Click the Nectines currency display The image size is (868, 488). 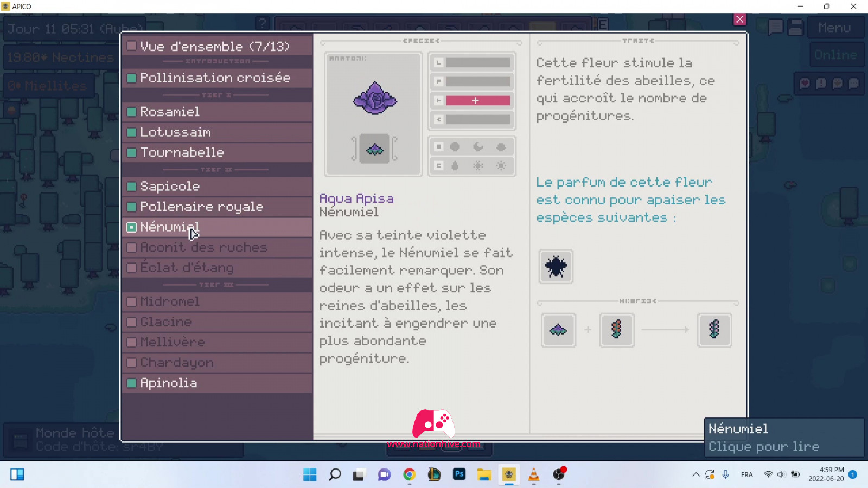(60, 57)
